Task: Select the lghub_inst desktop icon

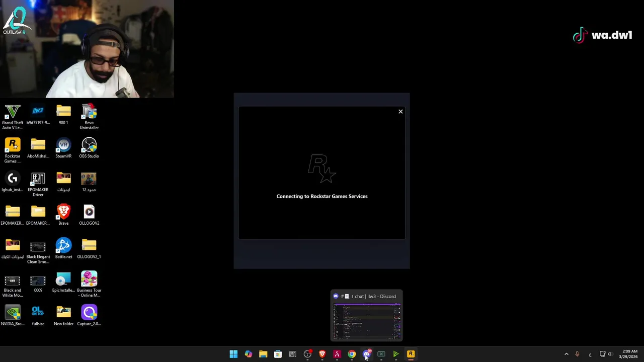Action: 13,183
